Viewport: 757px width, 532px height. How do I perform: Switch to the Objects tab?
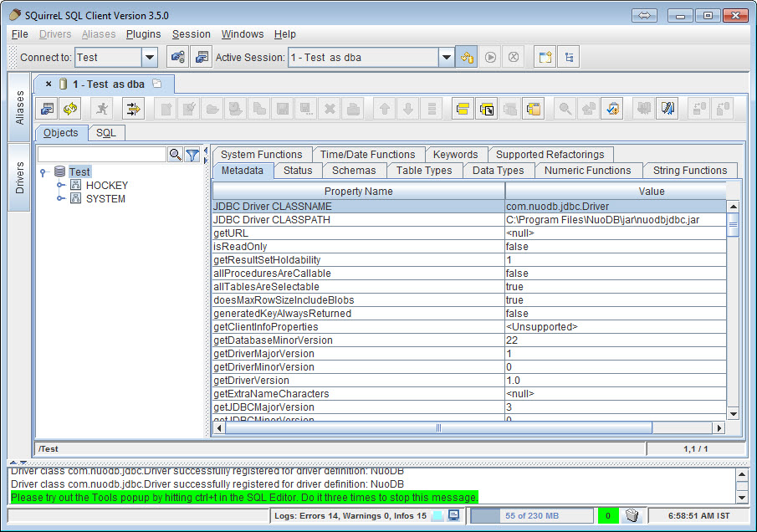tap(61, 133)
